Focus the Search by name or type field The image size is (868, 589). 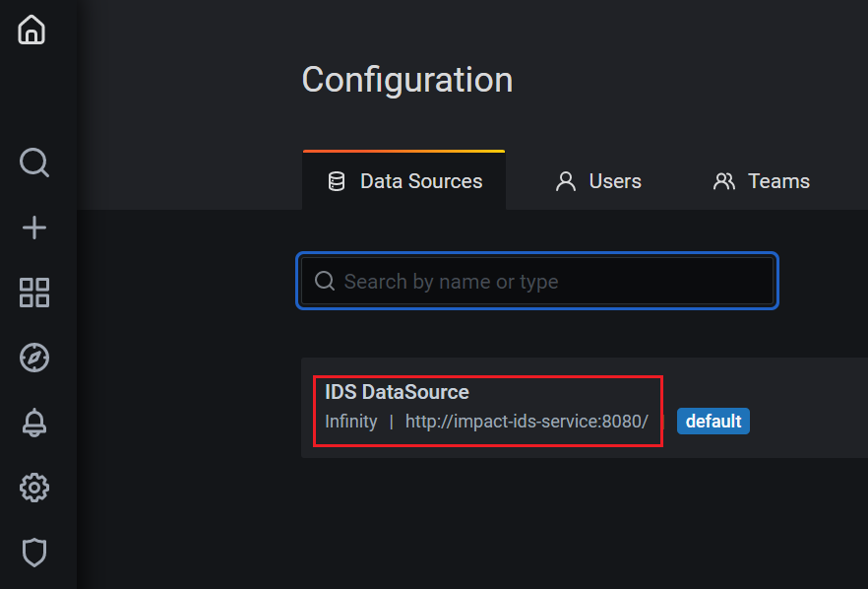click(551, 282)
